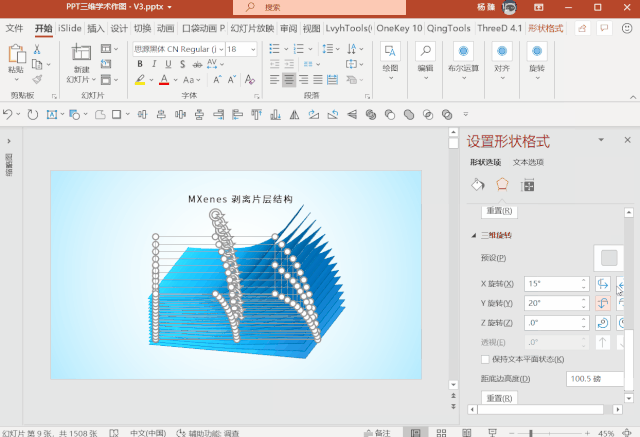Image resolution: width=640 pixels, height=437 pixels.
Task: Open the Boolean operations (布尔运算) menu
Action: point(463,61)
